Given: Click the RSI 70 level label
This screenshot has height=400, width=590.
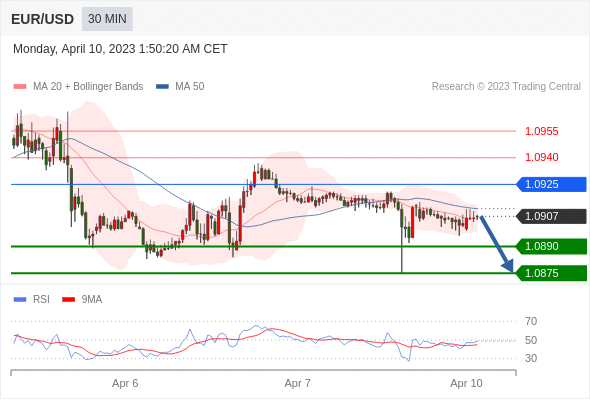Looking at the screenshot, I should pos(531,321).
